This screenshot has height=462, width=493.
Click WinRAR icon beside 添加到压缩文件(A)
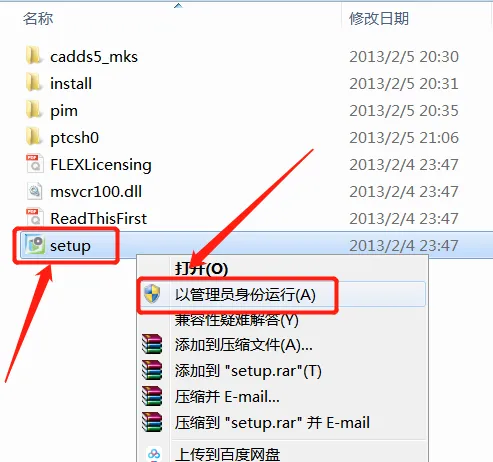152,344
